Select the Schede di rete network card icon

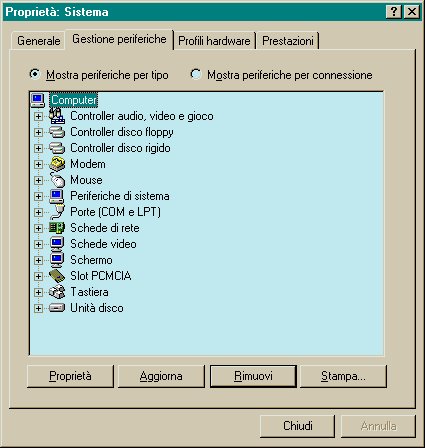tap(57, 228)
